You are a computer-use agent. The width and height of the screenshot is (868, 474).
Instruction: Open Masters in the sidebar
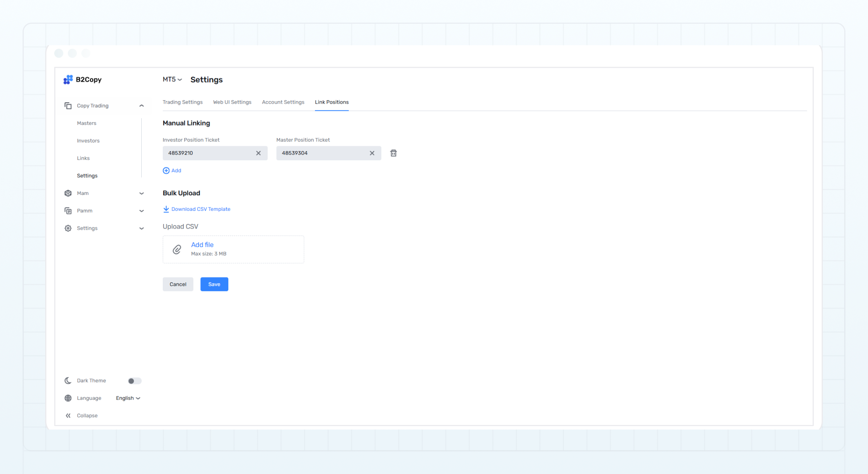coord(87,123)
